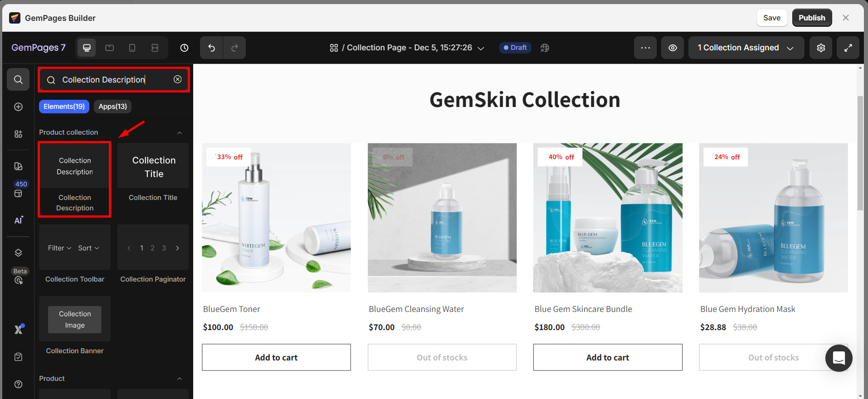This screenshot has height=399, width=868.
Task: Toggle page preview eye icon
Action: pos(673,48)
